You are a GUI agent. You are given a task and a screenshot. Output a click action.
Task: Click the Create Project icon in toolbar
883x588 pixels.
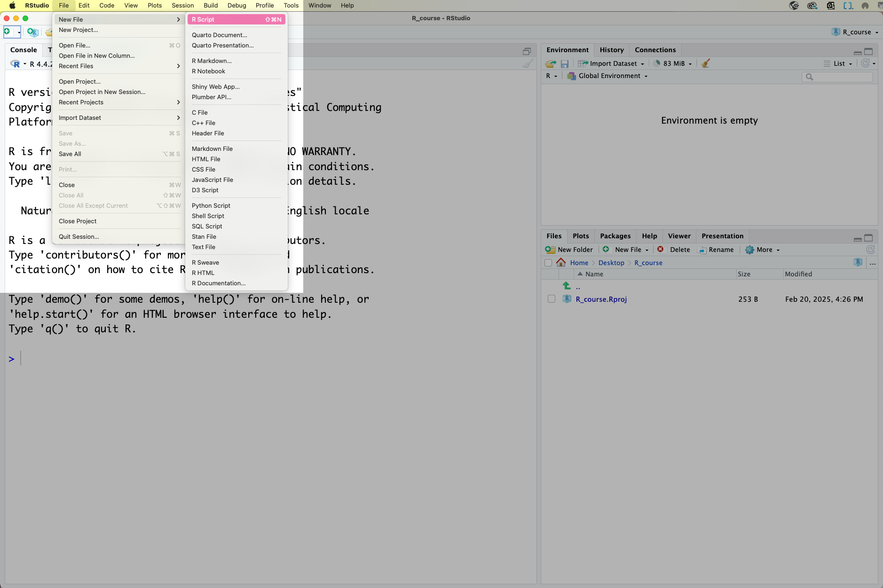click(x=32, y=32)
